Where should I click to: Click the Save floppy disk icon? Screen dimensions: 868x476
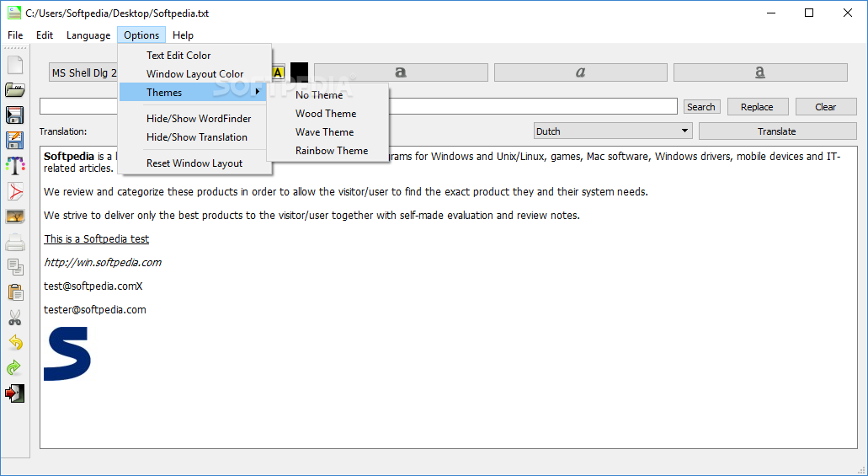pyautogui.click(x=15, y=115)
